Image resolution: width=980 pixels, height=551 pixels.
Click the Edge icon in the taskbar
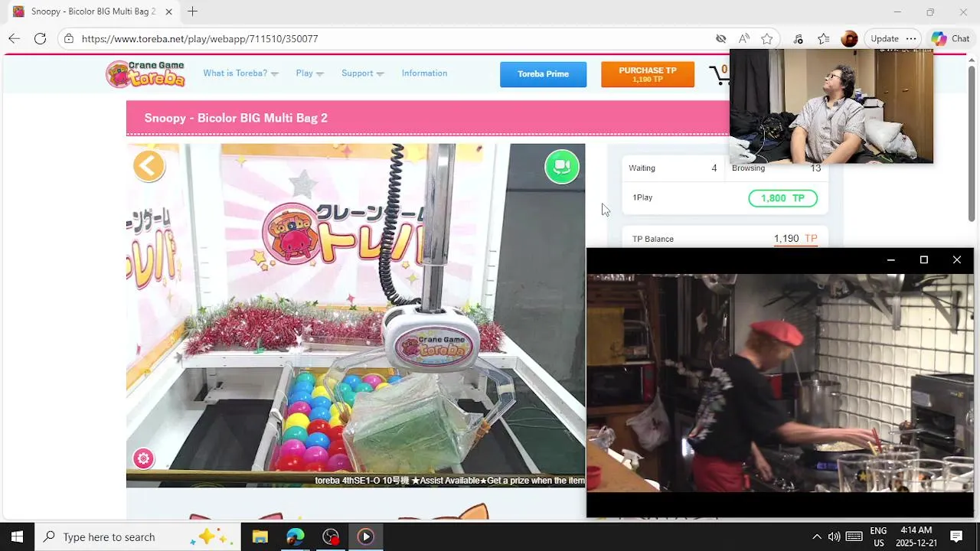295,536
